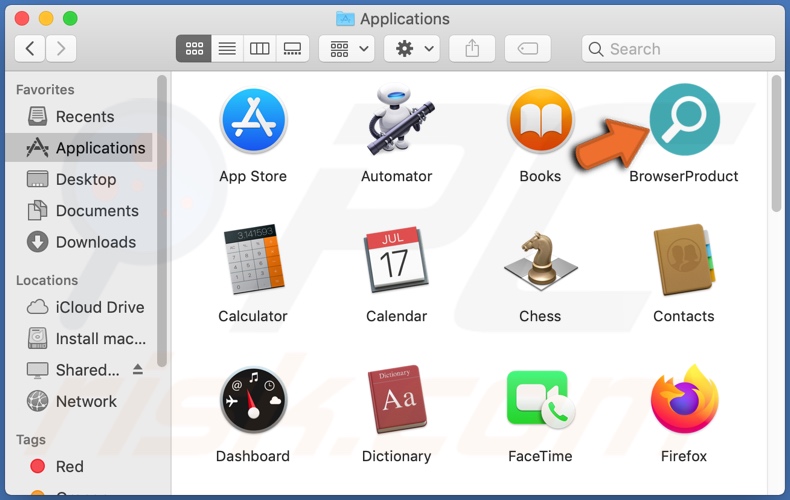Select the Contacts book icon
Viewport: 790px width, 500px height.
[684, 259]
